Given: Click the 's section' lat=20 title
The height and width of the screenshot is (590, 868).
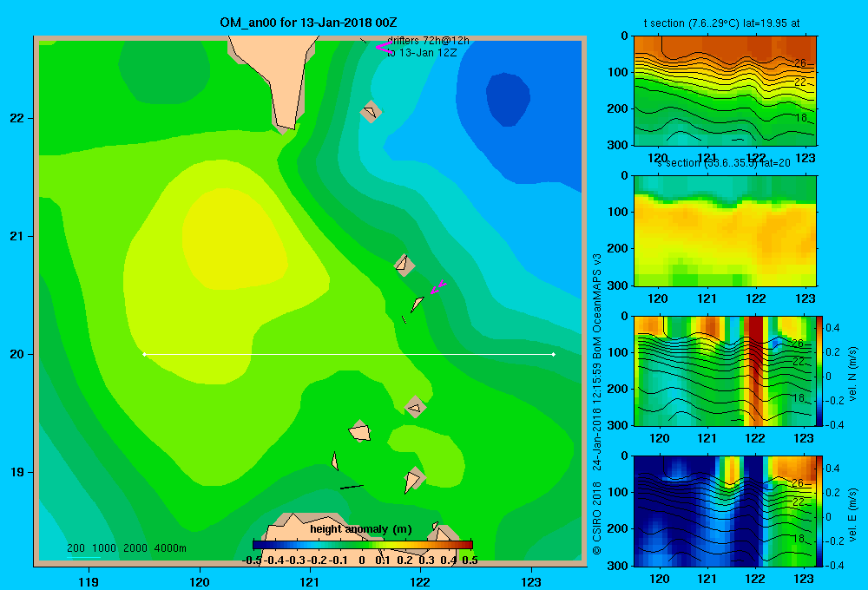Looking at the screenshot, I should click(x=724, y=163).
